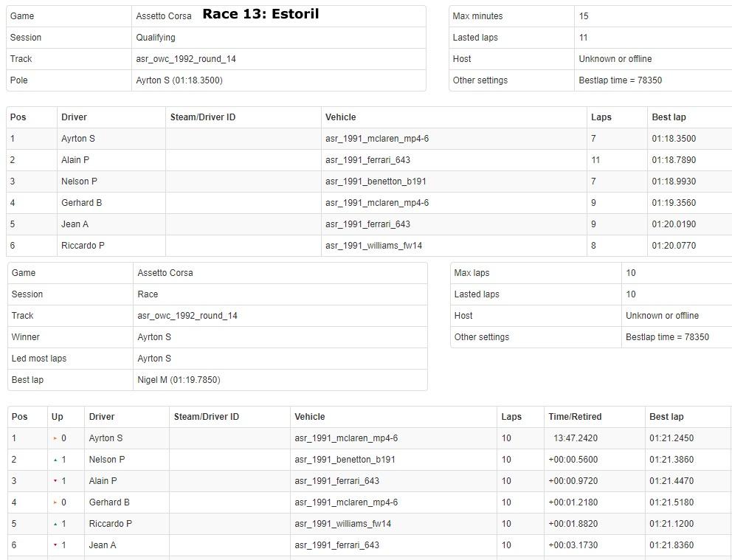Click asr_1991_benetton_b191 in qualifying table

click(376, 182)
